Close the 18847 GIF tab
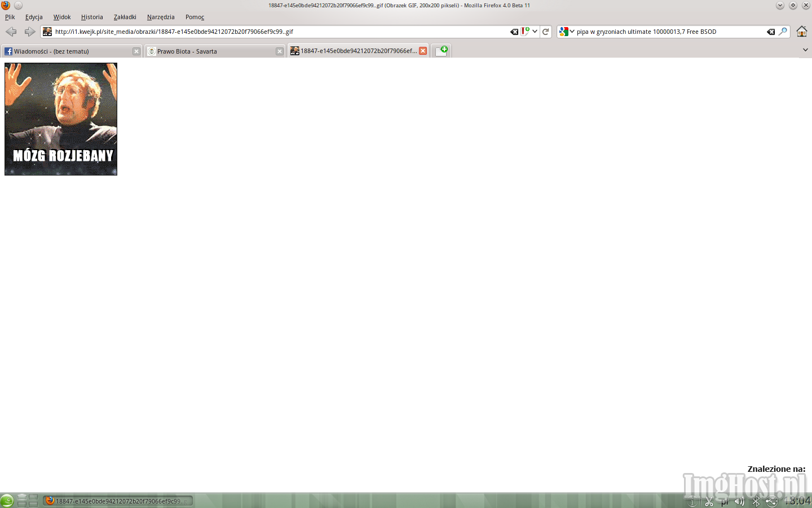The width and height of the screenshot is (812, 508). coord(423,51)
